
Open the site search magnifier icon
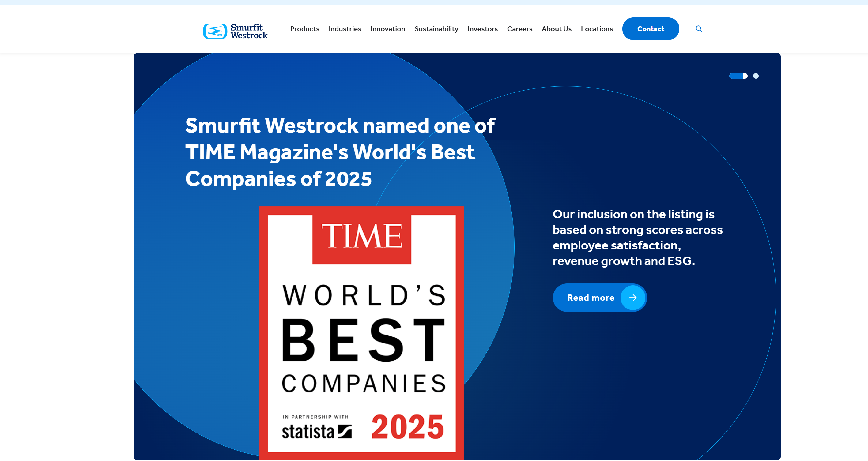click(699, 29)
